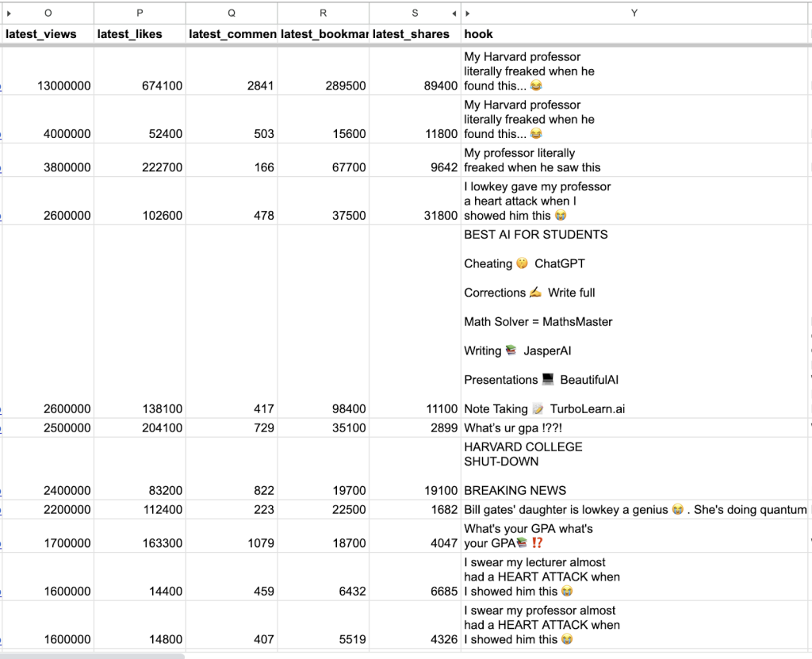The image size is (812, 659).
Task: Select the hook header cell
Action: click(634, 34)
